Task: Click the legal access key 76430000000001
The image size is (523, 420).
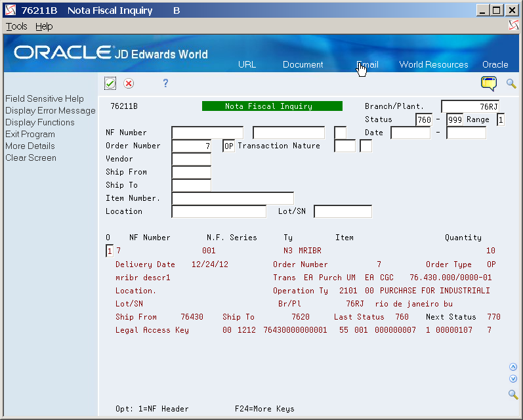Action: (295, 330)
